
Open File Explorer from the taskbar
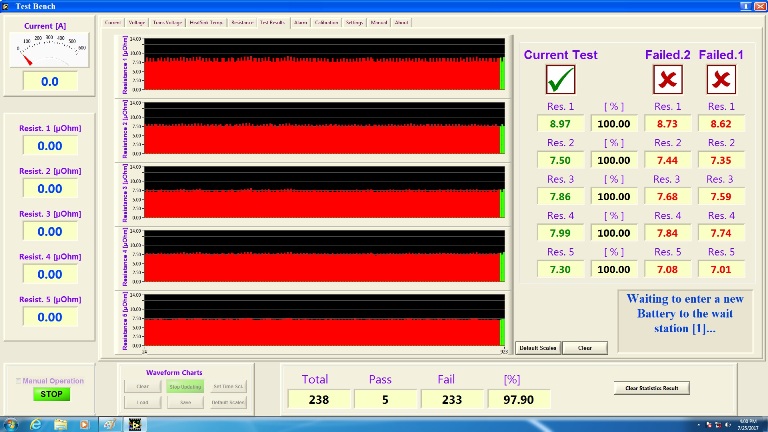[60, 424]
